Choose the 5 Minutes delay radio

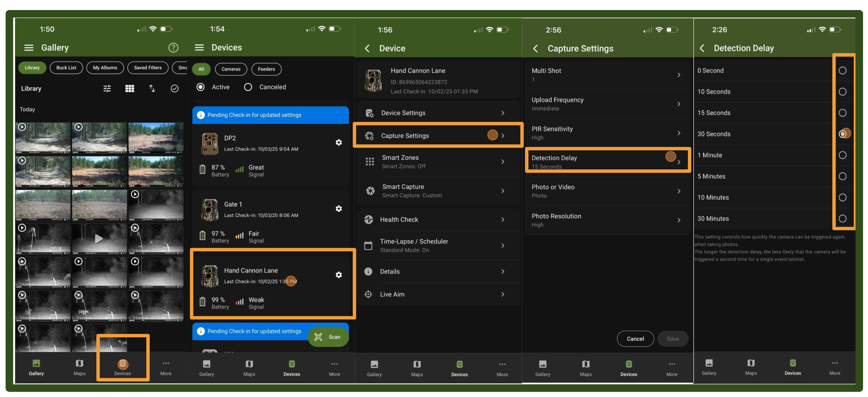coord(842,176)
